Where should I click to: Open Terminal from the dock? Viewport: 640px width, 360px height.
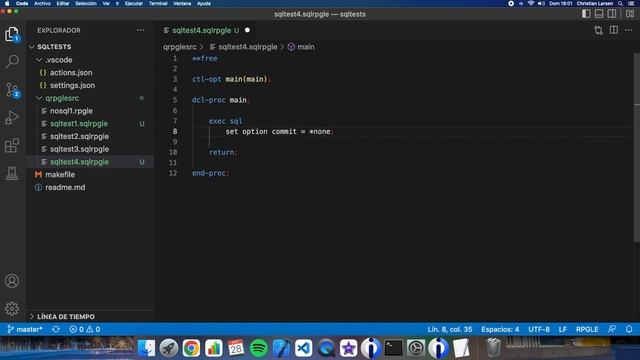point(393,348)
